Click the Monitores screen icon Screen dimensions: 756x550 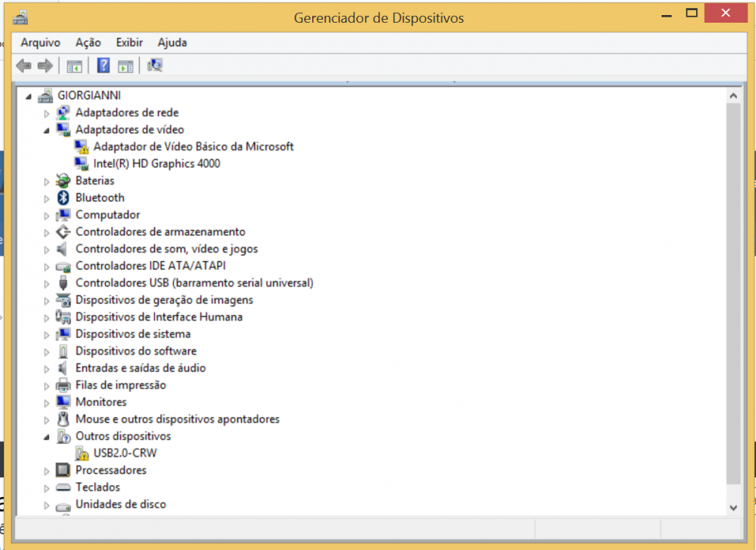coord(64,402)
